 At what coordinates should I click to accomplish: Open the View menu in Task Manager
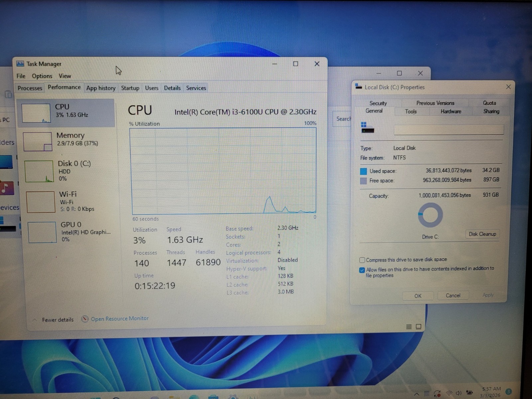[x=65, y=76]
